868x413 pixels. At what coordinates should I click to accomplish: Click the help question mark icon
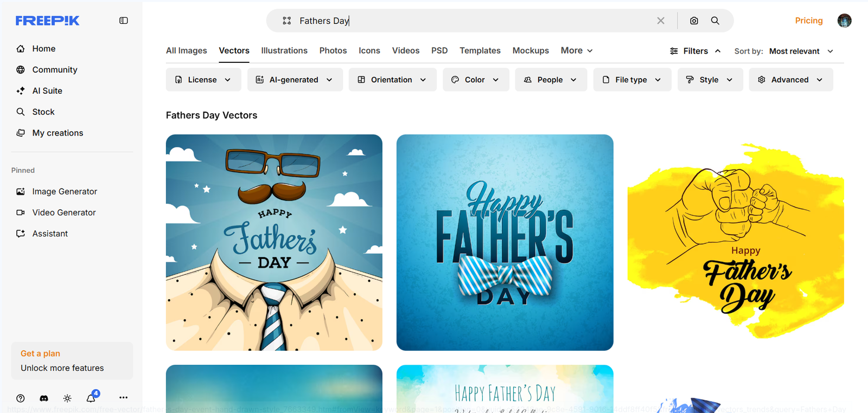tap(21, 398)
